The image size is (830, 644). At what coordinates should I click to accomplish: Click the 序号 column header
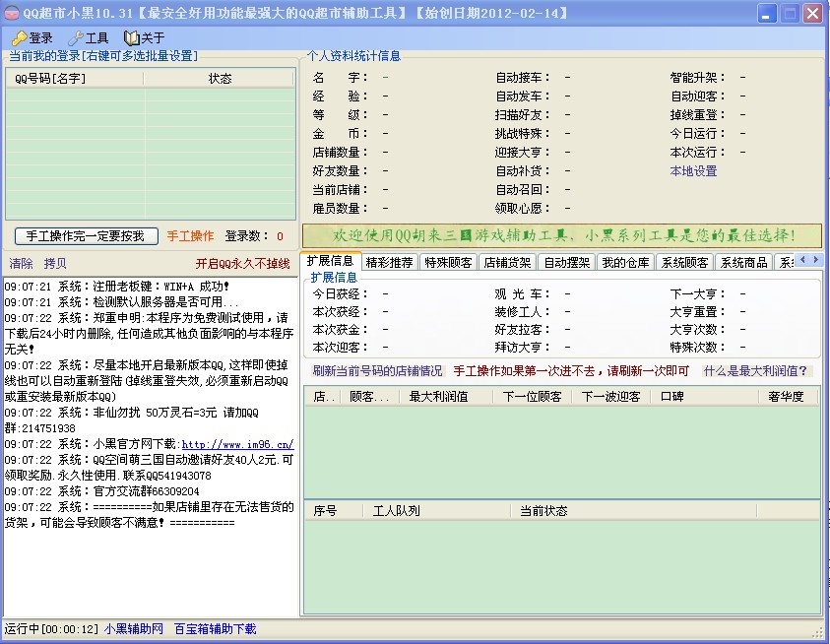pyautogui.click(x=334, y=510)
